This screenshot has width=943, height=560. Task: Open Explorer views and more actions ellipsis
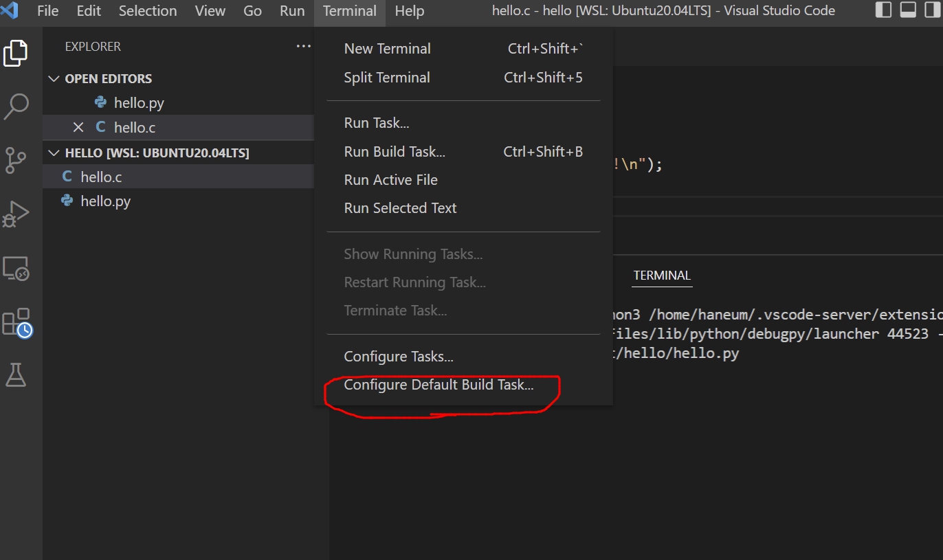pos(304,46)
